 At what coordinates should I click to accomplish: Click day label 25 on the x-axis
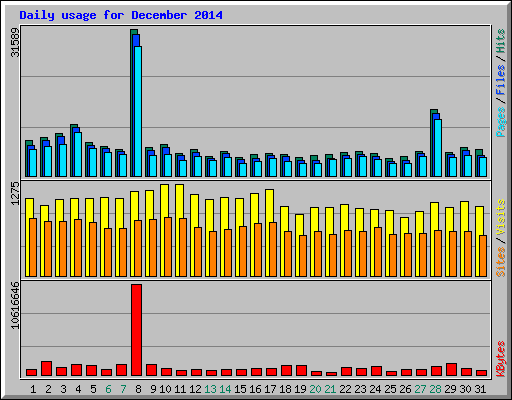point(390,389)
